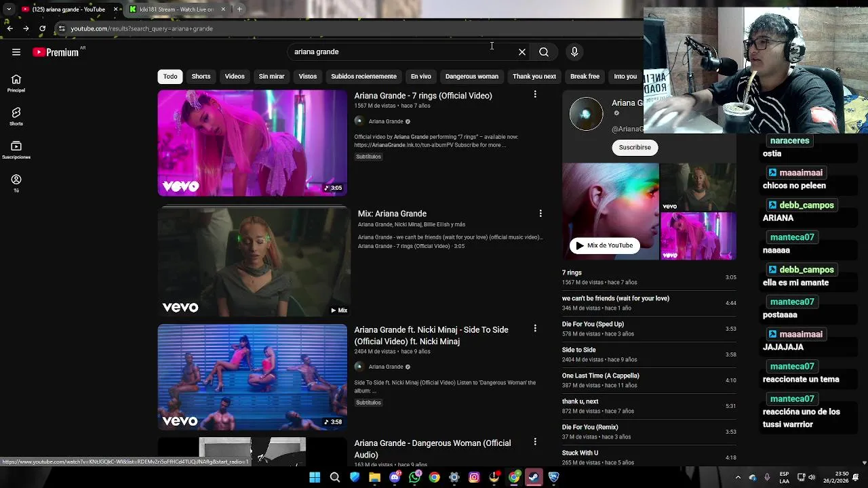This screenshot has height=488, width=868.
Task: Click Subtítulos badge under 7 rings
Action: pos(368,157)
